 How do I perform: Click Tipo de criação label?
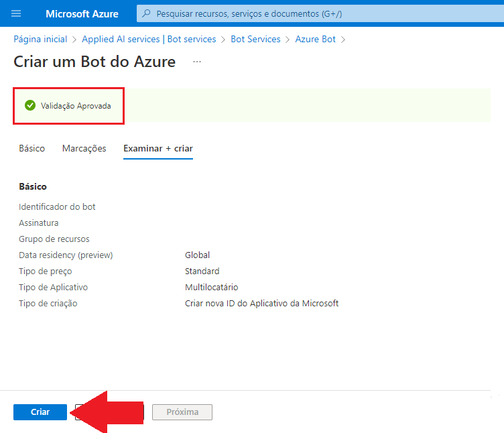(48, 303)
